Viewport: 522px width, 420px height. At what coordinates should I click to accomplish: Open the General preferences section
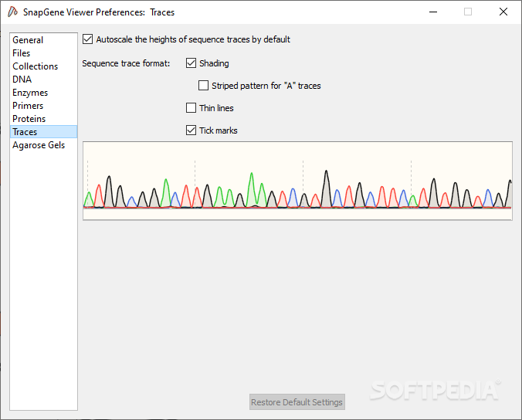tap(28, 40)
